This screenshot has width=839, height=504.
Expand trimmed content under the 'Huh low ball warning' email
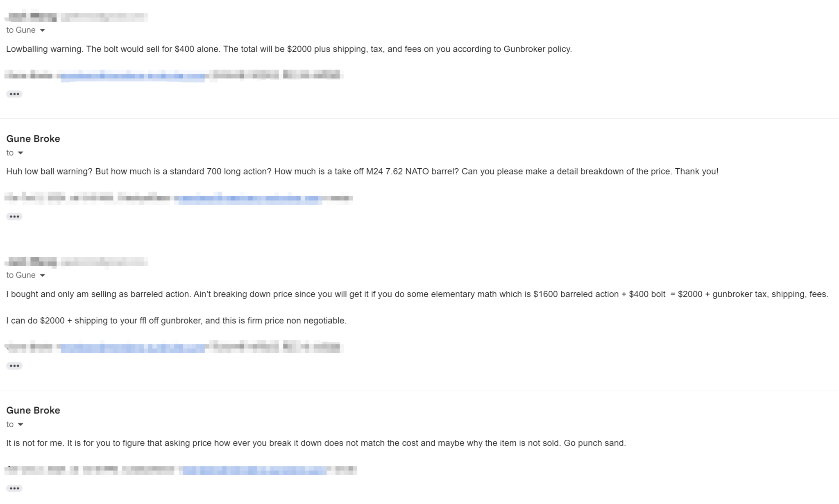point(14,217)
